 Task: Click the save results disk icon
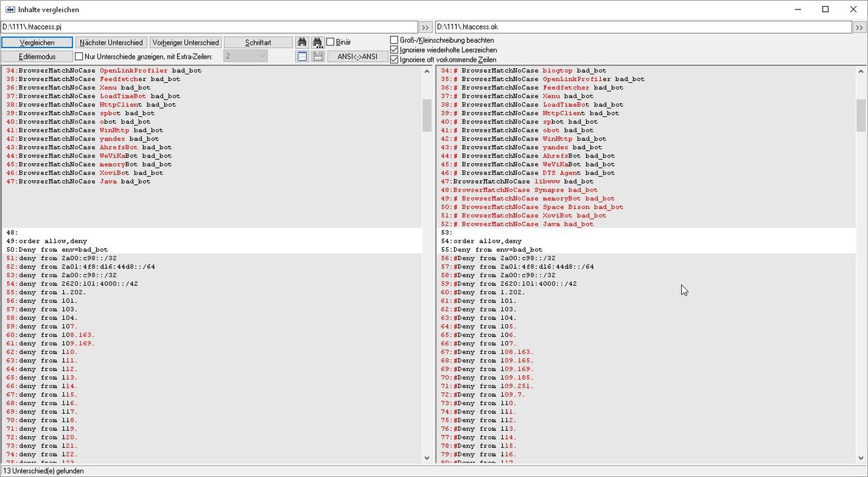pyautogui.click(x=317, y=56)
